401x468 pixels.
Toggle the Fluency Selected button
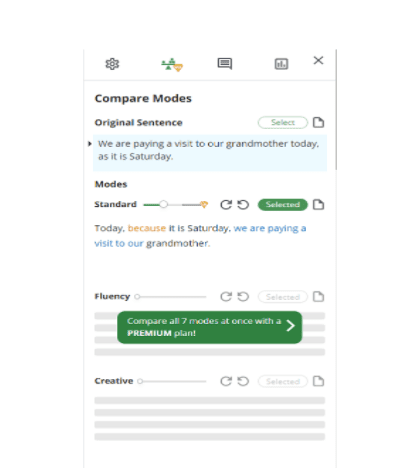point(283,297)
